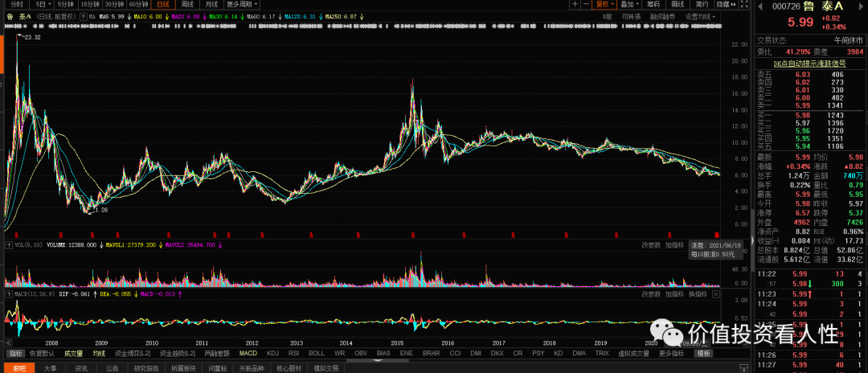Click 画线 drawing button
Image resolution: width=868 pixels, height=373 pixels.
[678, 5]
